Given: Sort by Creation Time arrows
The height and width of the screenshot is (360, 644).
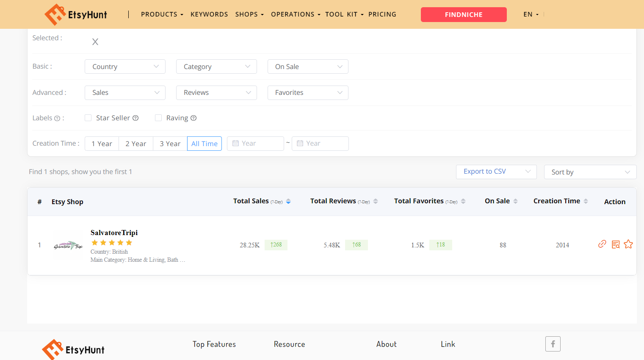Looking at the screenshot, I should (x=586, y=202).
